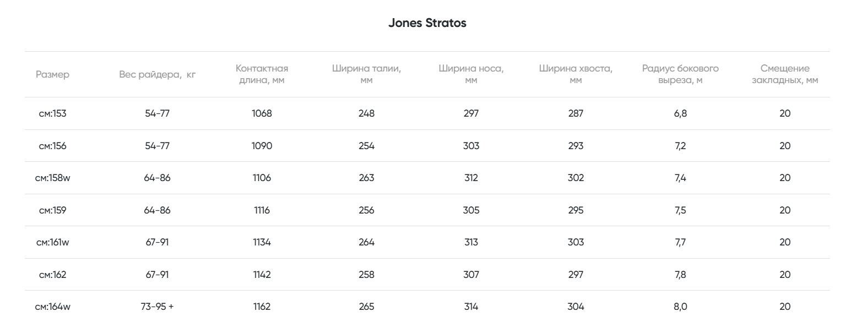Click the Радиус бокового выреза header
This screenshot has width=868, height=317.
click(680, 74)
